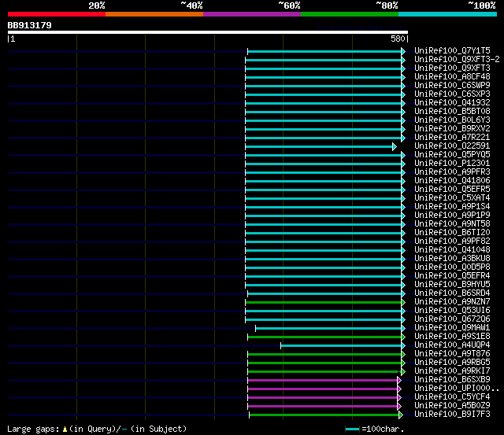Click the UniRef100_B9RXV2 label
This screenshot has width=504, height=435.
tap(452, 129)
